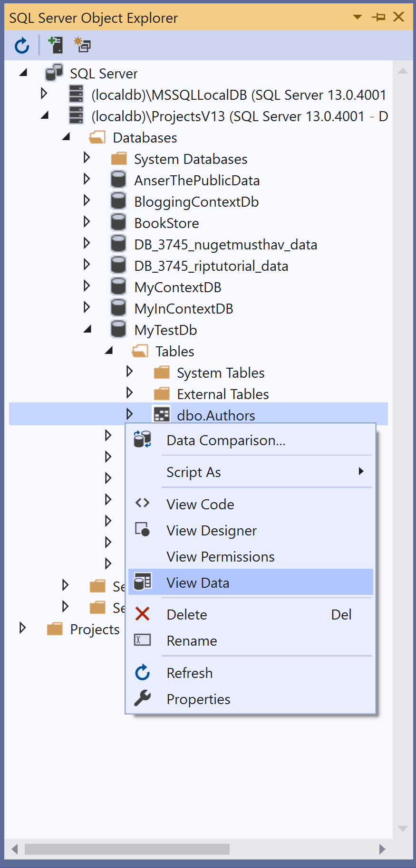Click the horizontal scrollbar left arrow
This screenshot has width=416, height=868.
(x=15, y=849)
